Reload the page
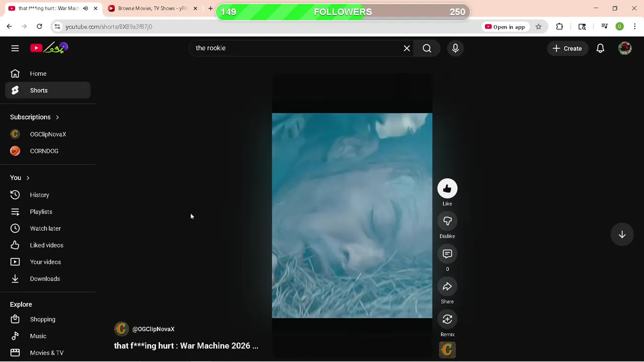644x362 pixels. [39, 27]
